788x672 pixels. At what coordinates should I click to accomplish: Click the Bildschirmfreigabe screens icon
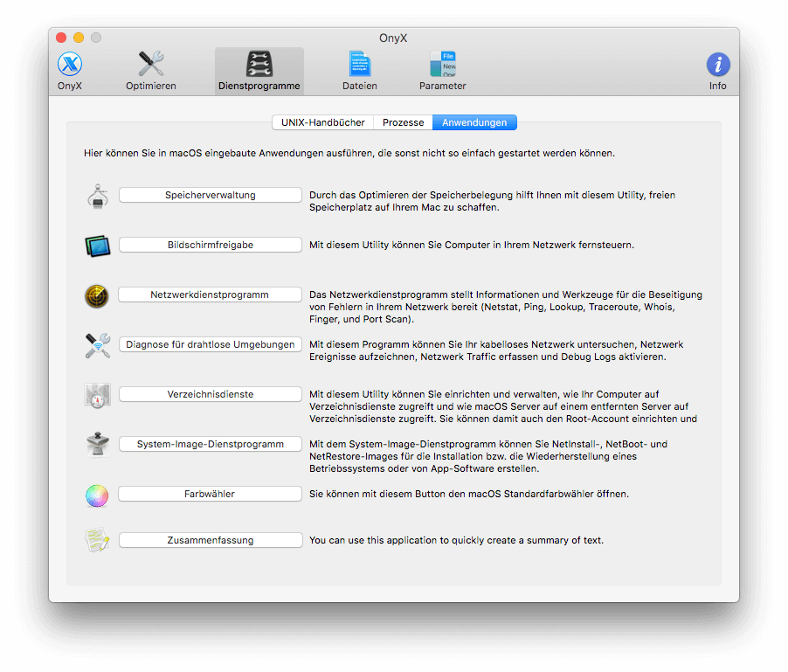click(x=98, y=246)
